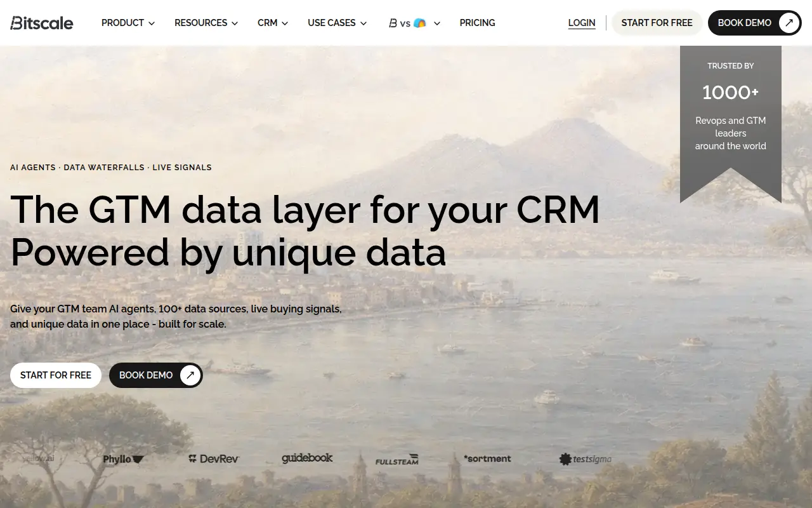The width and height of the screenshot is (812, 508).
Task: Click the Phyllo customer logo
Action: point(124,459)
